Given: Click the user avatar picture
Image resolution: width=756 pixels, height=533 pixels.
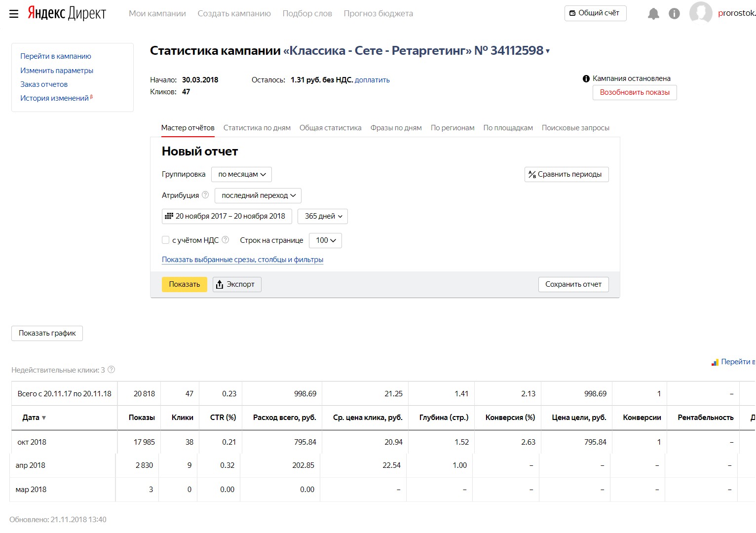Looking at the screenshot, I should point(701,13).
